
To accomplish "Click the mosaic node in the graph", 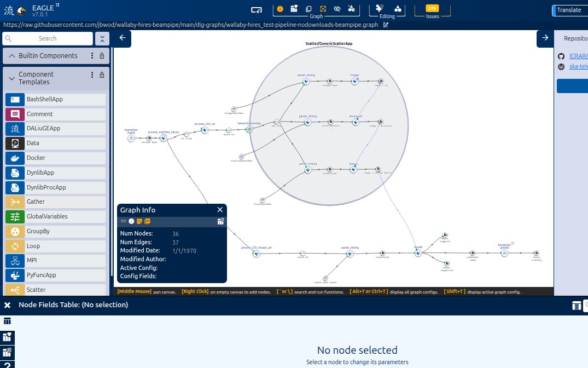I will pyautogui.click(x=418, y=252).
